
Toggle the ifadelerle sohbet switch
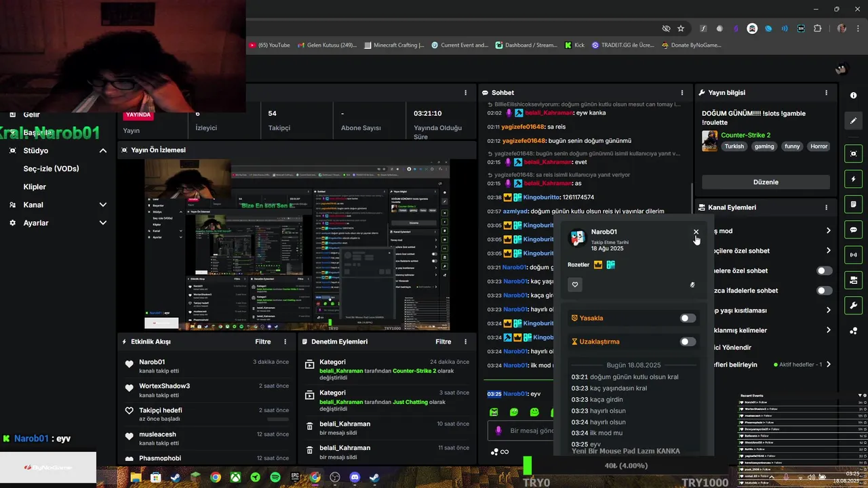point(824,291)
